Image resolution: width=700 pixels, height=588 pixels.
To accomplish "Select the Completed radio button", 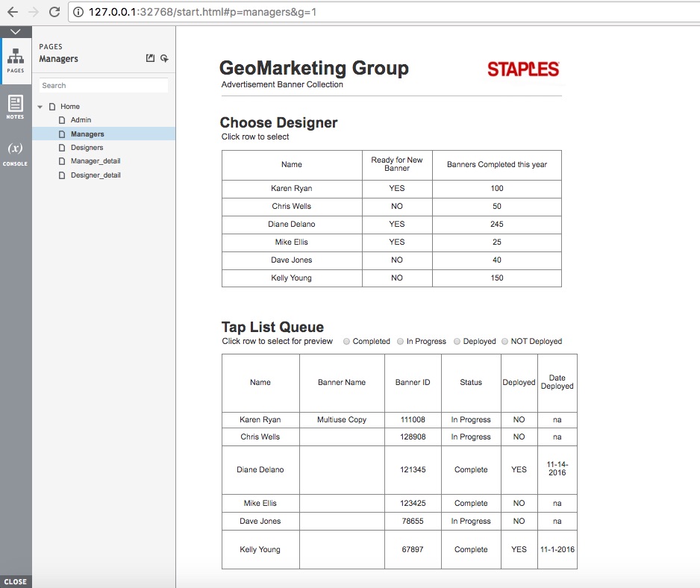I will point(347,341).
